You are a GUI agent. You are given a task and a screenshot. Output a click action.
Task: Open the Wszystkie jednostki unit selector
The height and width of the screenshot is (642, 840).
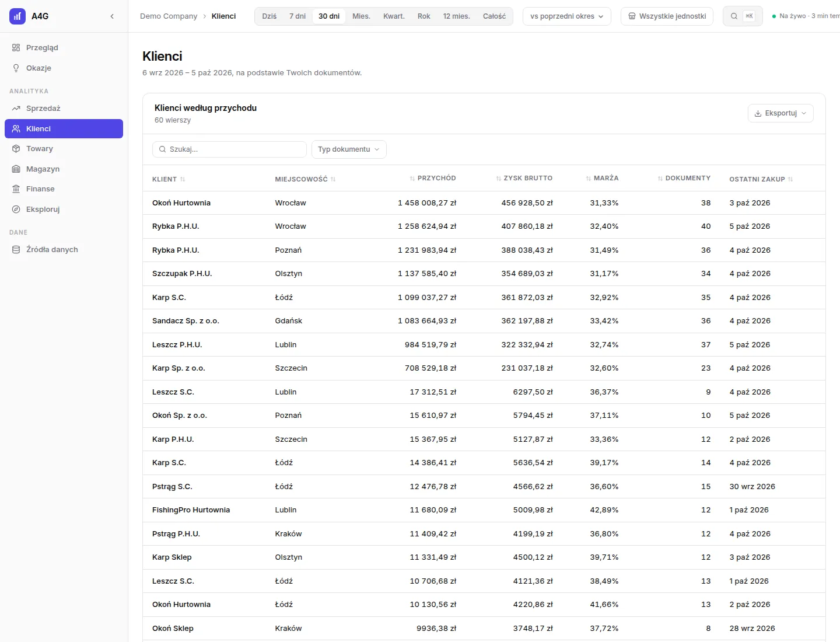click(667, 16)
